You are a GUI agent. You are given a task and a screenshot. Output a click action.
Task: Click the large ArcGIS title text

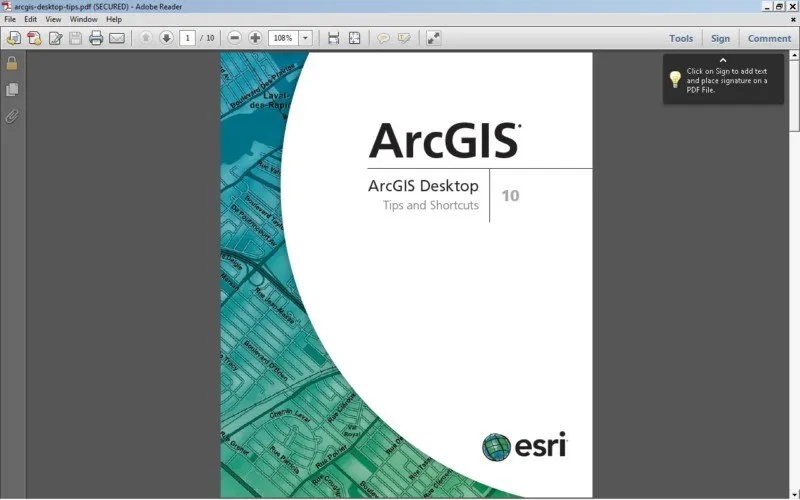coord(445,140)
